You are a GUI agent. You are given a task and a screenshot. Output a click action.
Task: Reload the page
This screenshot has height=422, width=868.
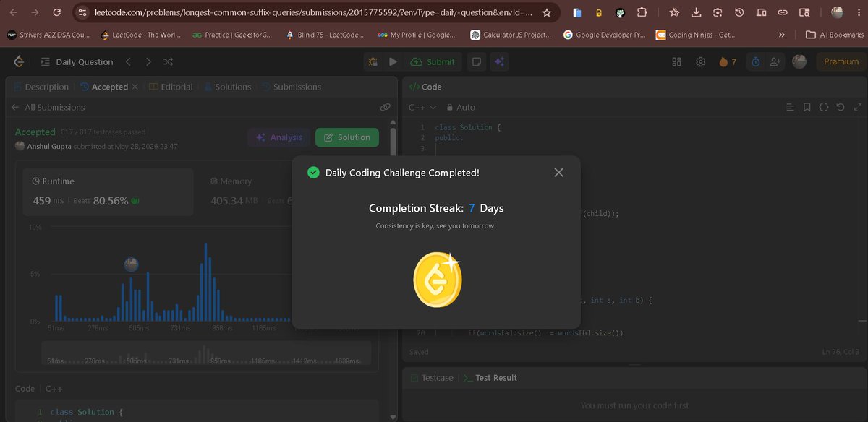(x=57, y=12)
